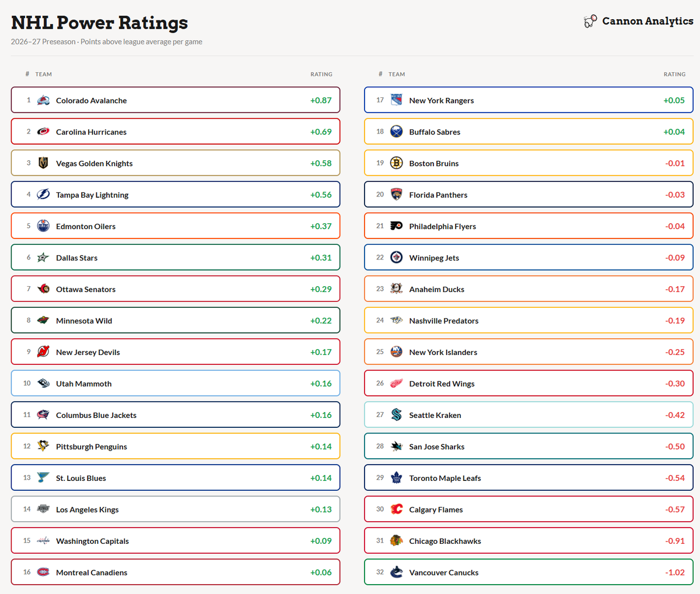Image resolution: width=700 pixels, height=594 pixels.
Task: Click the +0.58 rating for Vegas
Action: (321, 163)
